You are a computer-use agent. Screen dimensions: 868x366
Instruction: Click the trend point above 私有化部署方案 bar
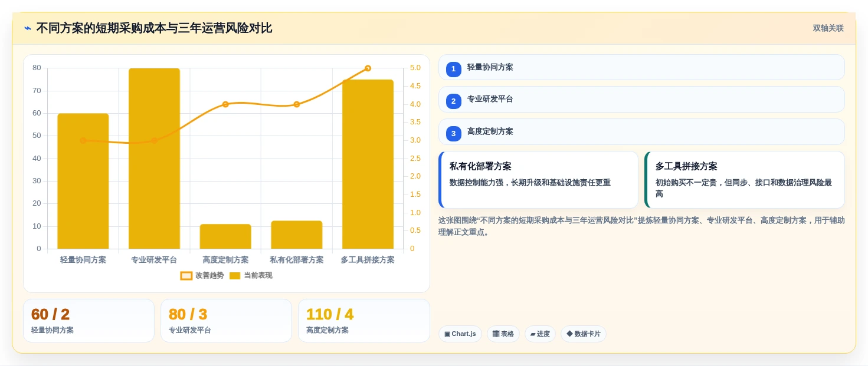pyautogui.click(x=297, y=104)
